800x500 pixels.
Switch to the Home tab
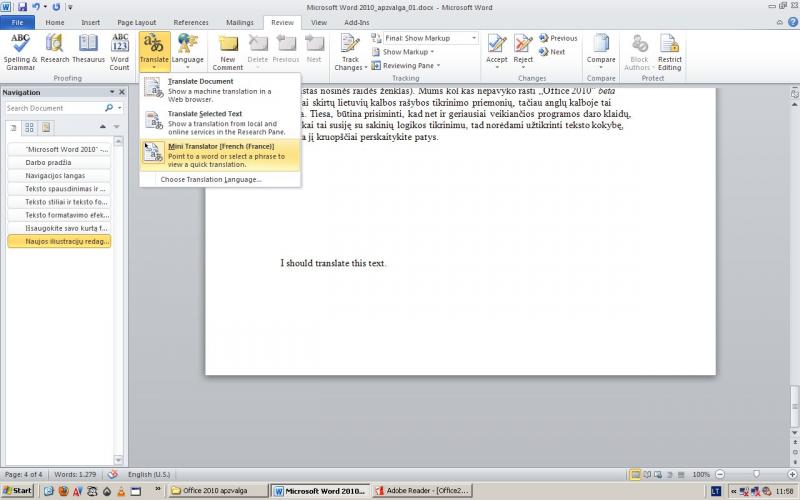55,22
